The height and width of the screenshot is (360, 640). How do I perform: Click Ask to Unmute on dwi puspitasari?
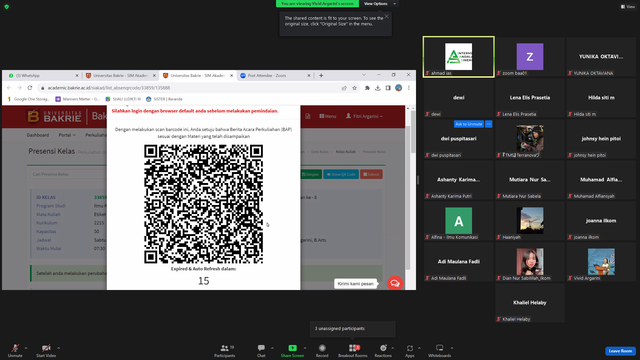pyautogui.click(x=469, y=124)
